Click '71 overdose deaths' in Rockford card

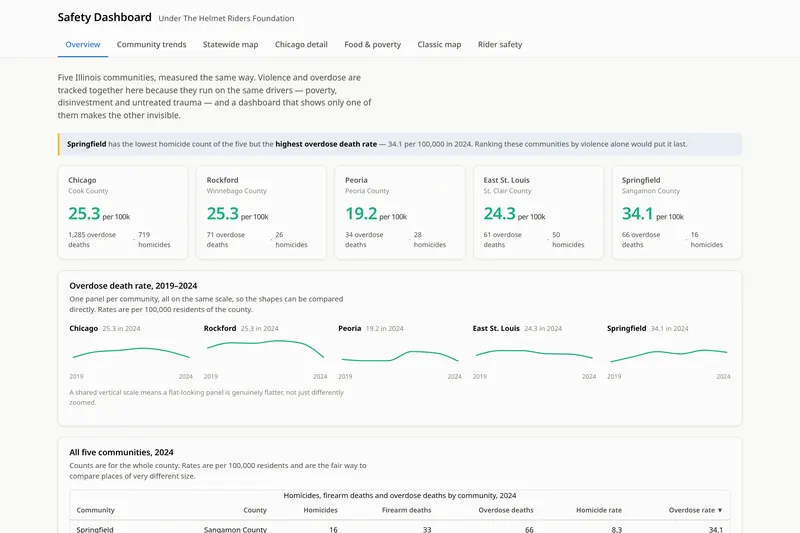tap(226, 240)
